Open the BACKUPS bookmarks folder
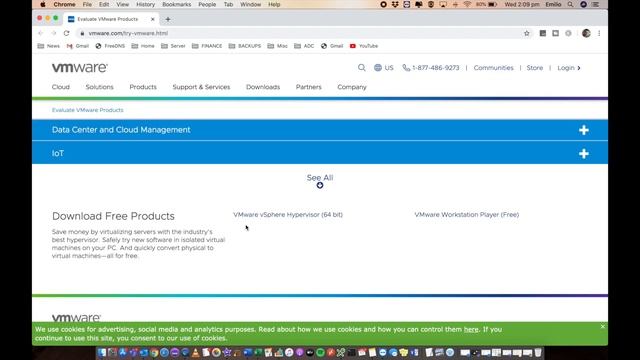Image resolution: width=640 pixels, height=360 pixels. point(244,46)
